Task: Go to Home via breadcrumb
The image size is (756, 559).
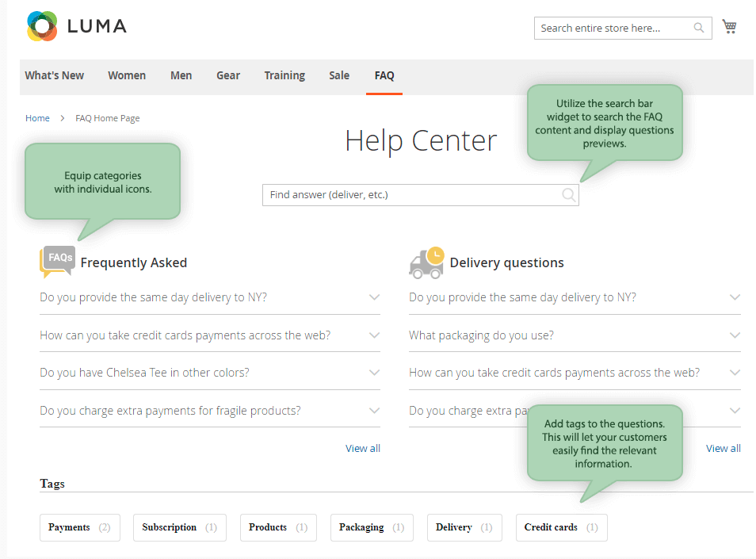Action: 37,118
